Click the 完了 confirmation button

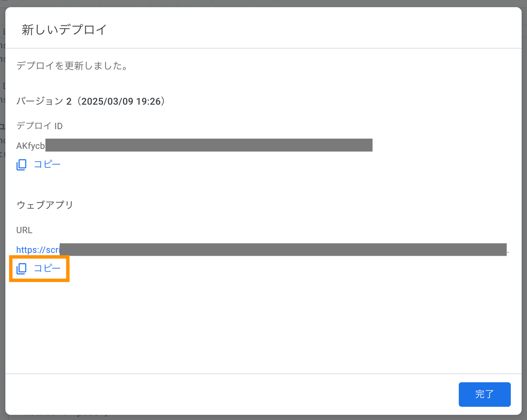pyautogui.click(x=484, y=395)
